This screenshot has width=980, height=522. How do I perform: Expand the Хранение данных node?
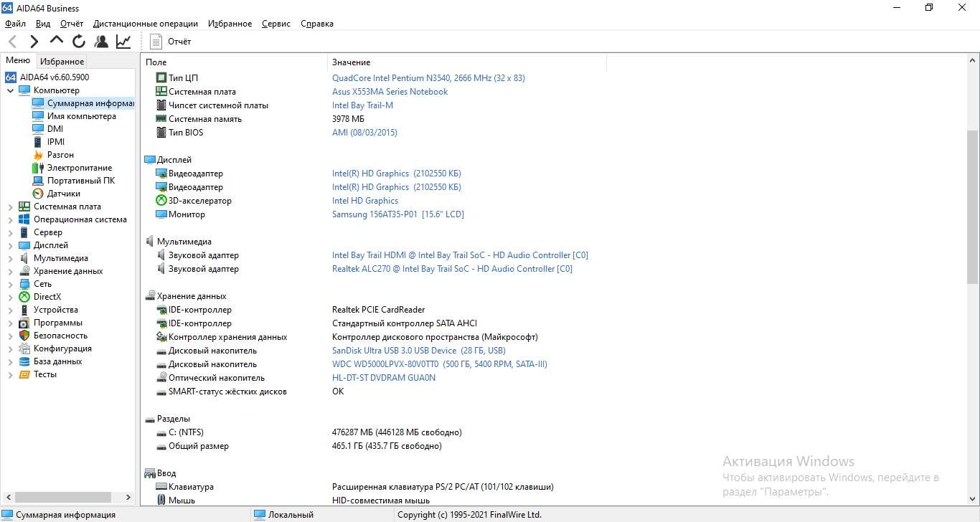click(11, 271)
